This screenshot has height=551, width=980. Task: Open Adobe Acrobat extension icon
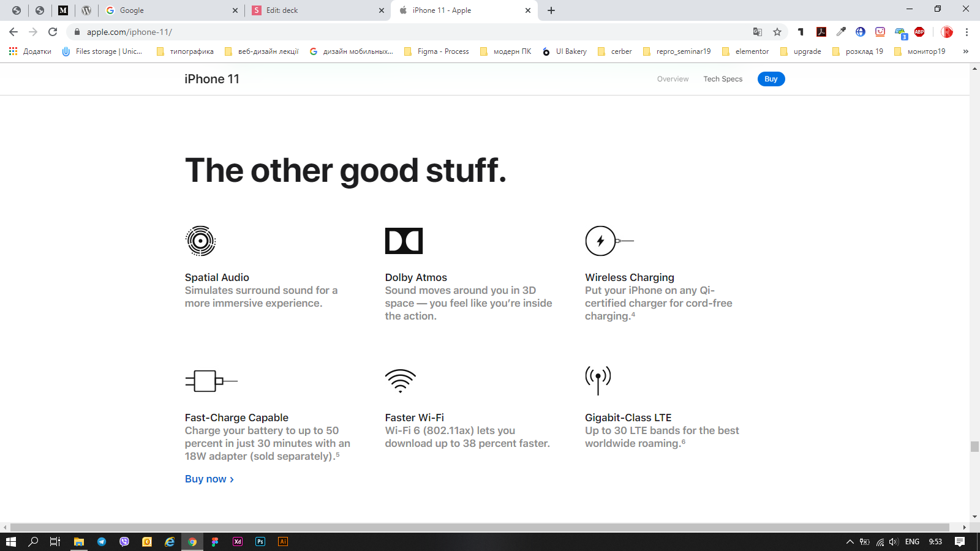(x=821, y=32)
